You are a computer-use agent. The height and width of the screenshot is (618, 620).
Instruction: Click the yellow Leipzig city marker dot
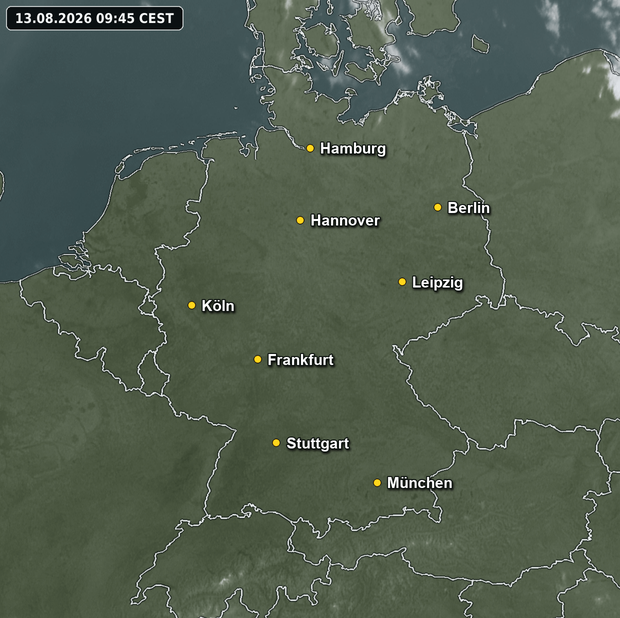402,282
